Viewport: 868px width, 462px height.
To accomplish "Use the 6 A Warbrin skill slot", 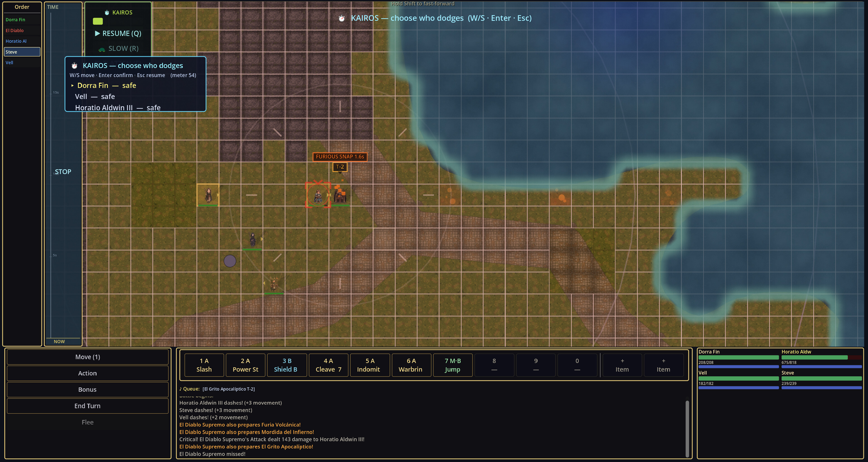I will click(x=411, y=365).
